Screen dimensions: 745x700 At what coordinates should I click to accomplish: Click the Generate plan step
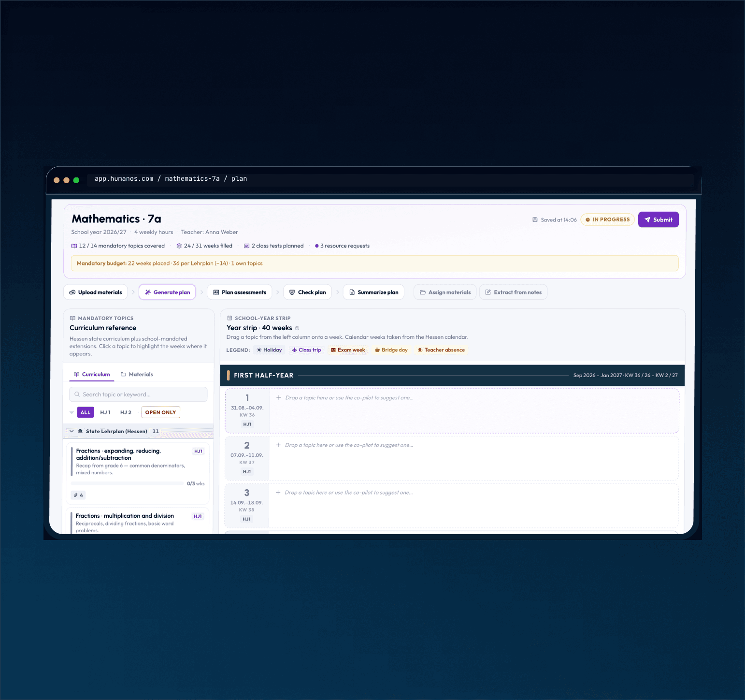pos(167,292)
